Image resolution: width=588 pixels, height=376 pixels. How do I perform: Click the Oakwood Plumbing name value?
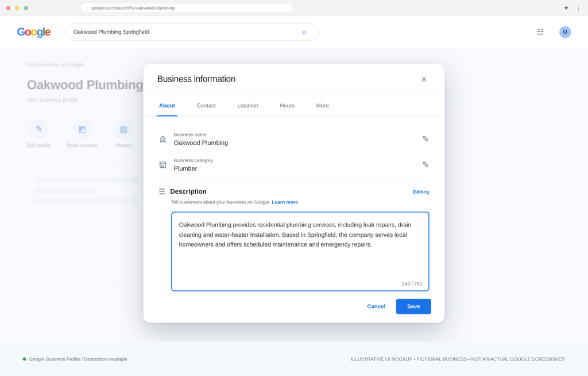coord(200,143)
